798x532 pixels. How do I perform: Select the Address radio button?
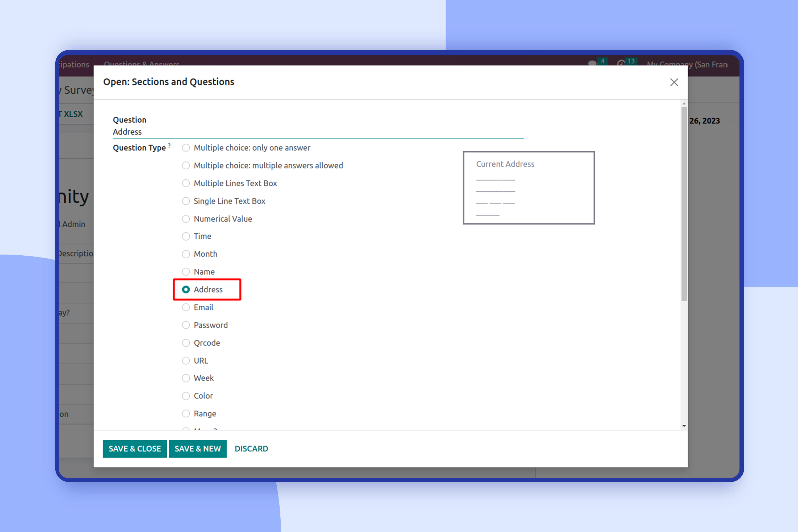pos(186,289)
